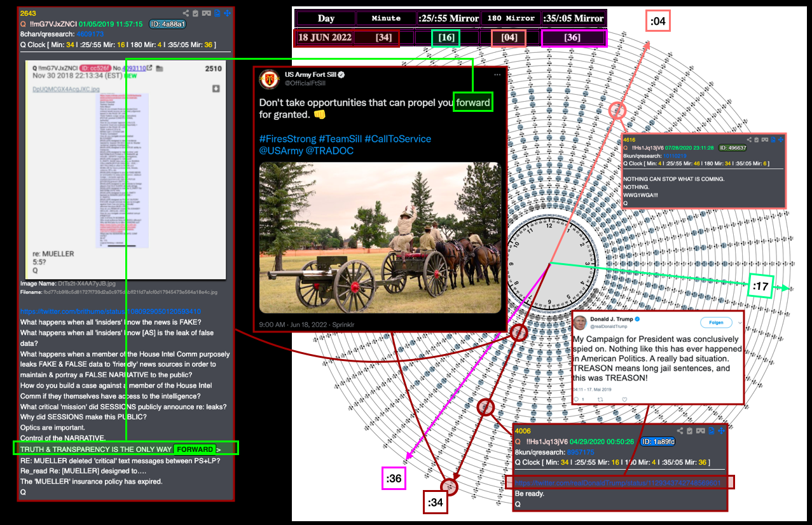Click post number 2643
Image resolution: width=812 pixels, height=525 pixels.
[x=28, y=13]
